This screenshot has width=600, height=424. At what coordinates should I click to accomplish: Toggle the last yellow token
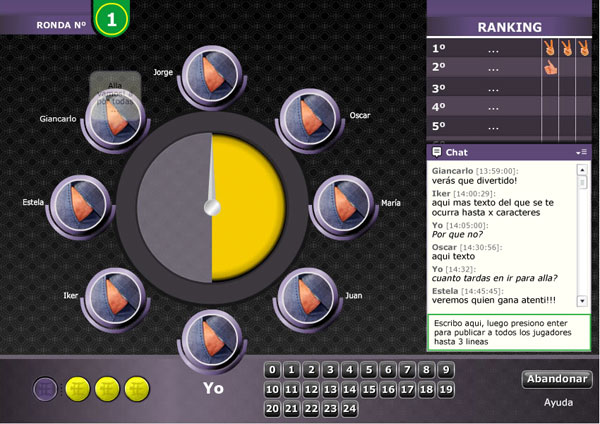click(x=137, y=388)
